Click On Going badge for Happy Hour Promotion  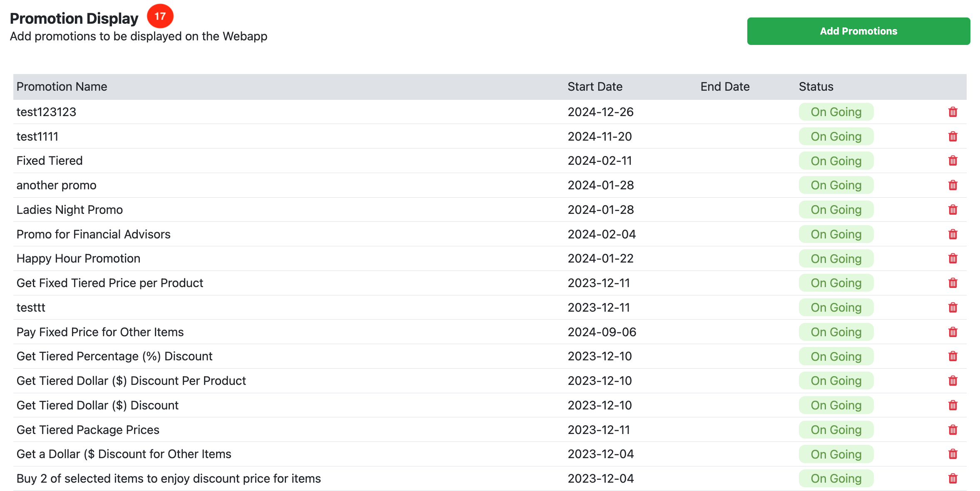click(836, 258)
